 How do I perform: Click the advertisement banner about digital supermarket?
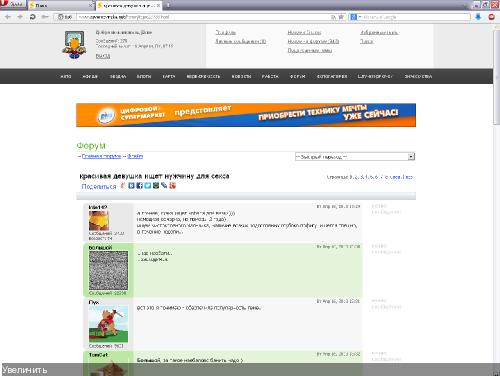246,115
